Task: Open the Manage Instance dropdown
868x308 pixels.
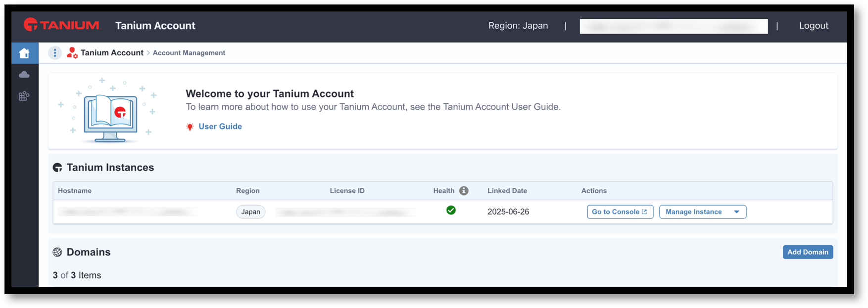Action: [x=703, y=212]
